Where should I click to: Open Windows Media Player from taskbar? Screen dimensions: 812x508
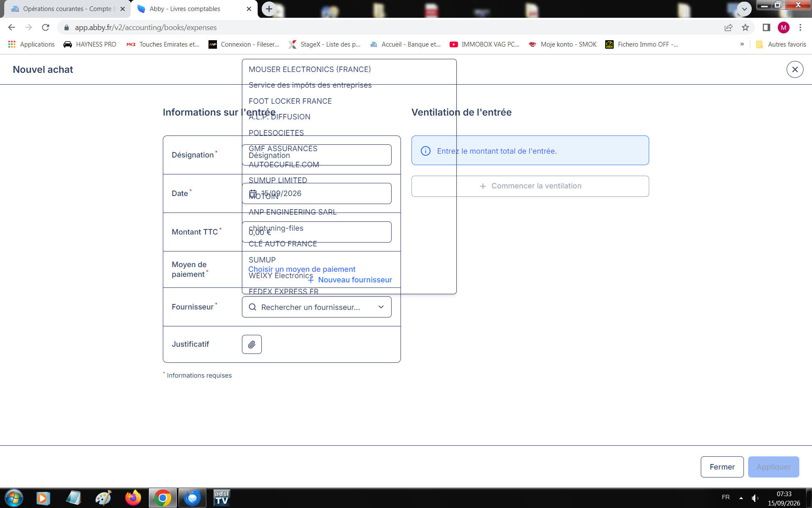coord(43,498)
